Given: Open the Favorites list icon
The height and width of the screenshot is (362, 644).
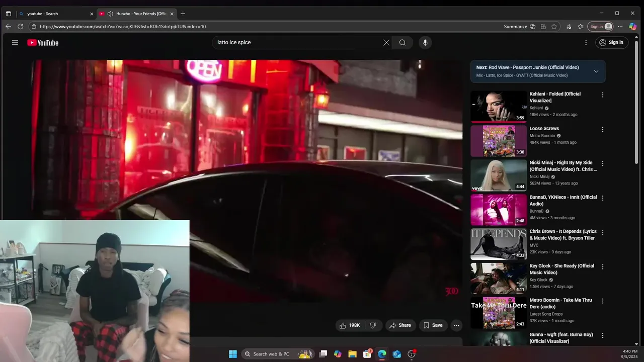Looking at the screenshot, I should (581, 27).
